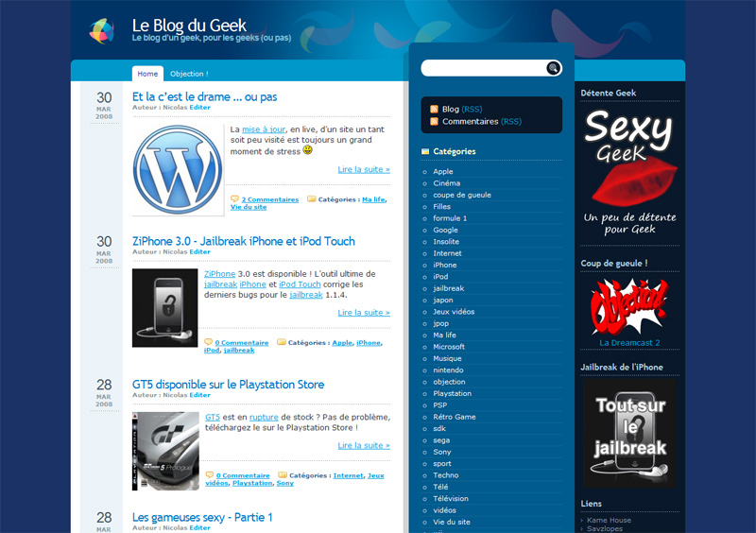Select the Jeux vidéos sidebar category
This screenshot has width=756, height=533.
click(454, 312)
